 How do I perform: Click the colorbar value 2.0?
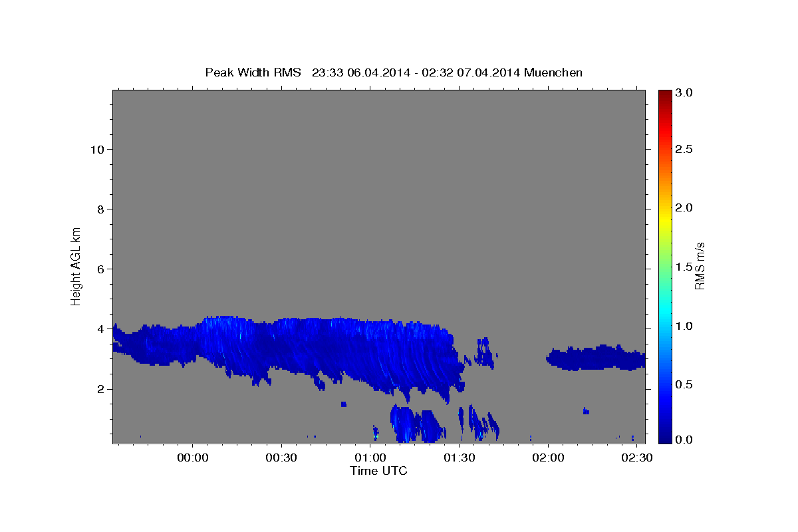point(684,208)
